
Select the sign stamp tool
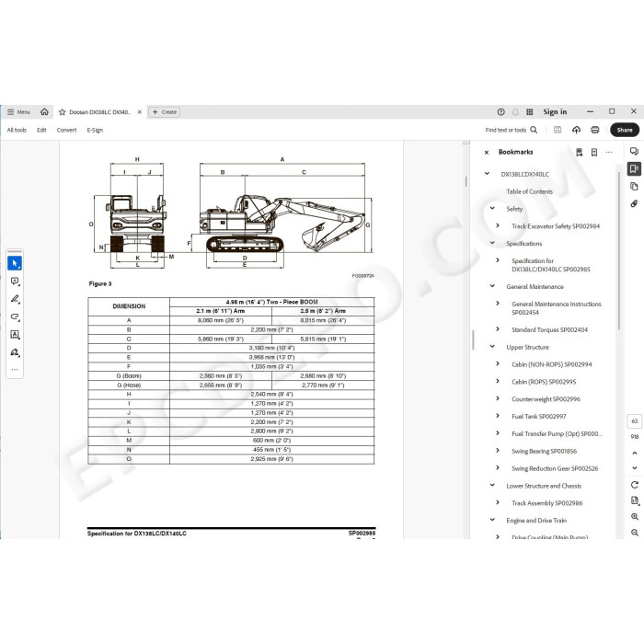coord(15,352)
